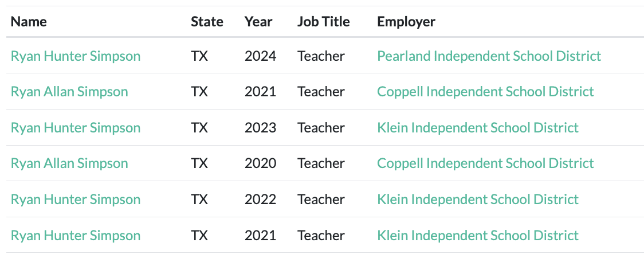Viewport: 644px width, 258px height.
Task: Click Klein Independent School District in 2022 row
Action: click(x=478, y=200)
